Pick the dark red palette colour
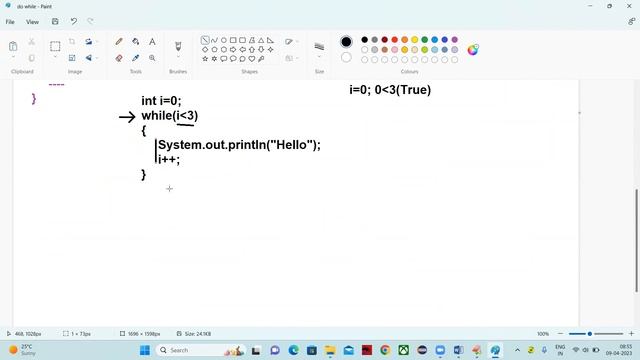640x360 pixels. pos(384,40)
